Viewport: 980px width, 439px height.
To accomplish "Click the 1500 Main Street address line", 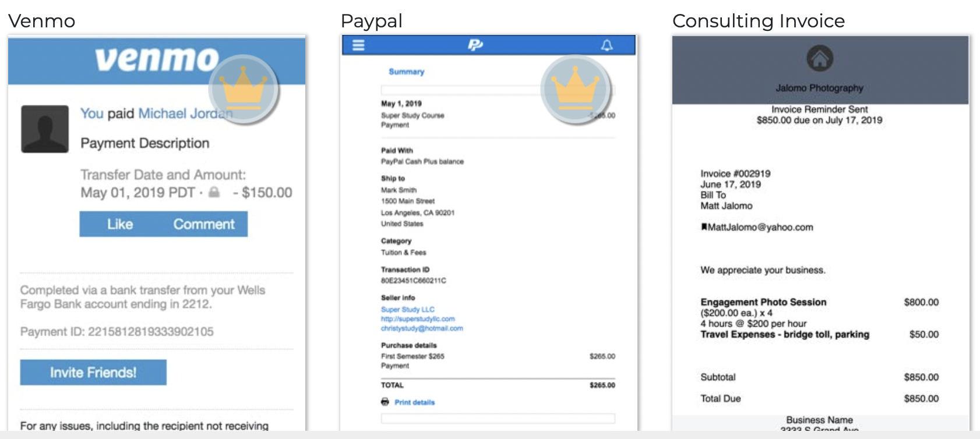I will [x=408, y=201].
